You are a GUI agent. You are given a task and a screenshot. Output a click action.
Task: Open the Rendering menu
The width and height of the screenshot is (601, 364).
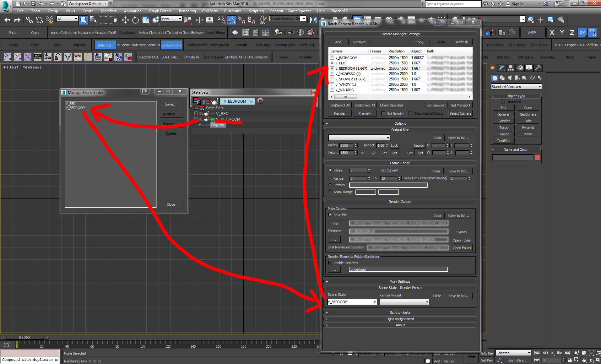(187, 11)
